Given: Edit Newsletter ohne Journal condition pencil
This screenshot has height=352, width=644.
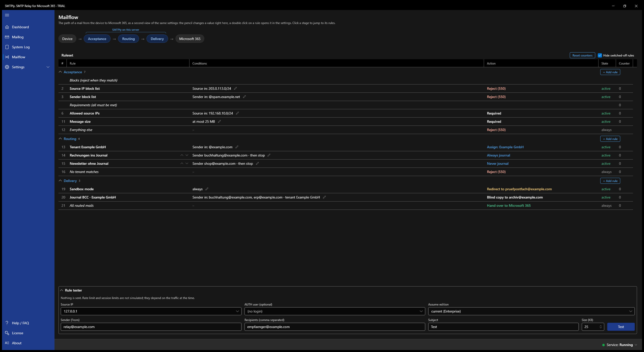Looking at the screenshot, I should [257, 163].
